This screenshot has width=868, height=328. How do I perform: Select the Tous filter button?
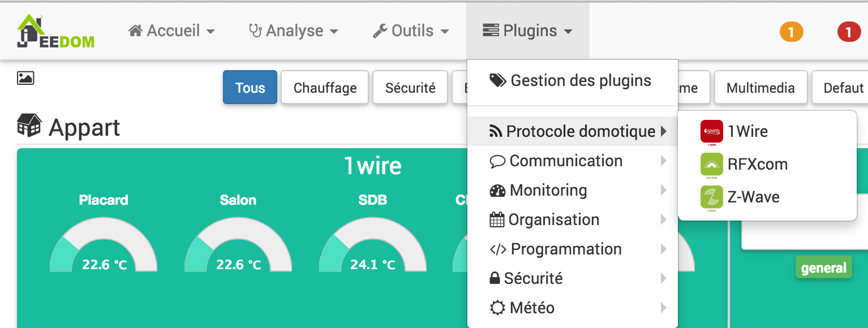tap(250, 87)
